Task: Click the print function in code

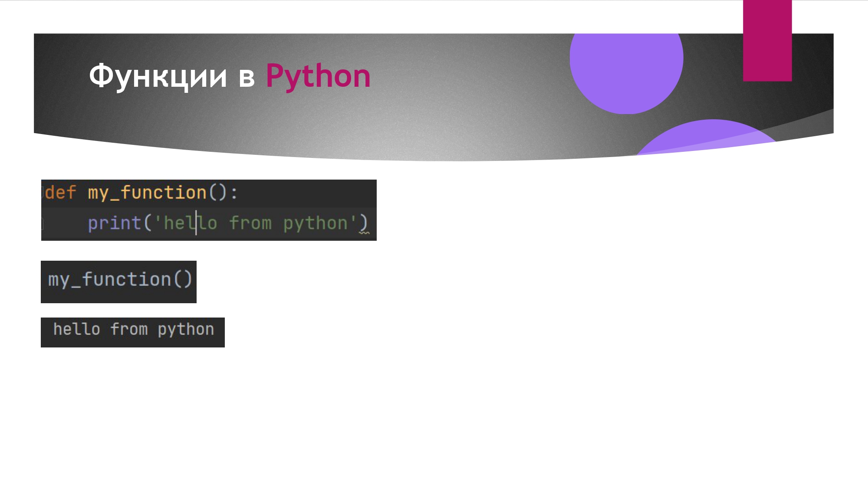Action: click(x=113, y=222)
